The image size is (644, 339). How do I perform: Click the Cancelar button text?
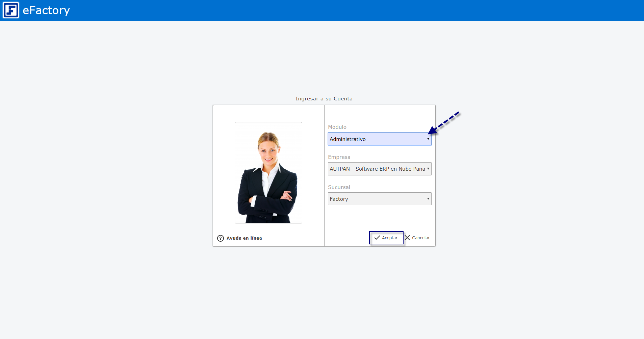(421, 238)
